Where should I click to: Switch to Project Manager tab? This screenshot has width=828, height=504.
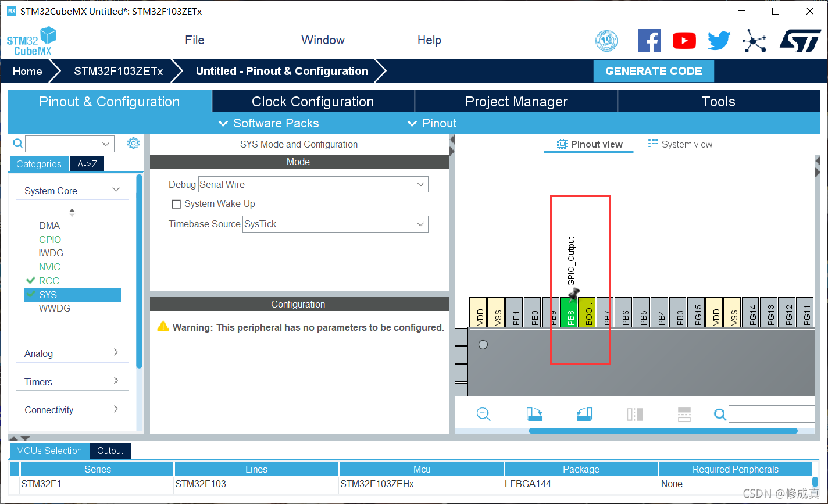click(x=516, y=101)
